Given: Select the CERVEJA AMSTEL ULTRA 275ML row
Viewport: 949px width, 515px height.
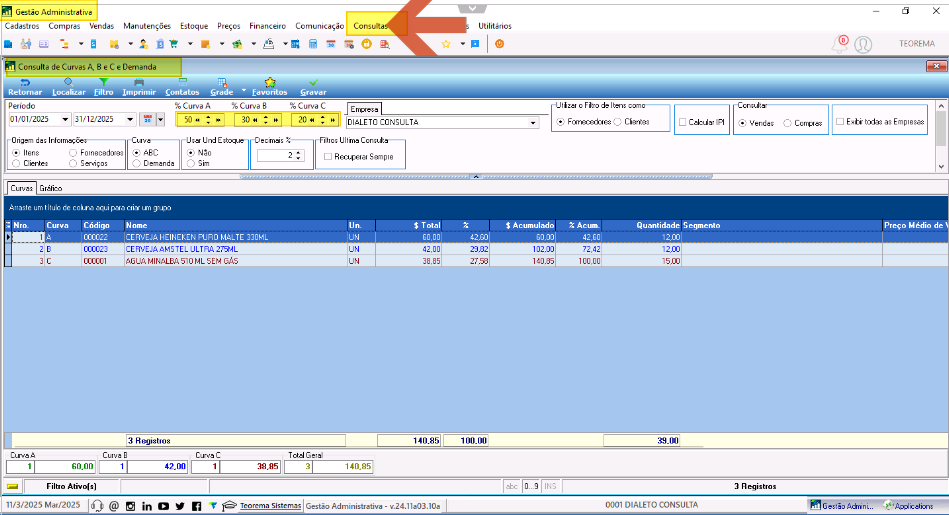Looking at the screenshot, I should tap(476, 249).
